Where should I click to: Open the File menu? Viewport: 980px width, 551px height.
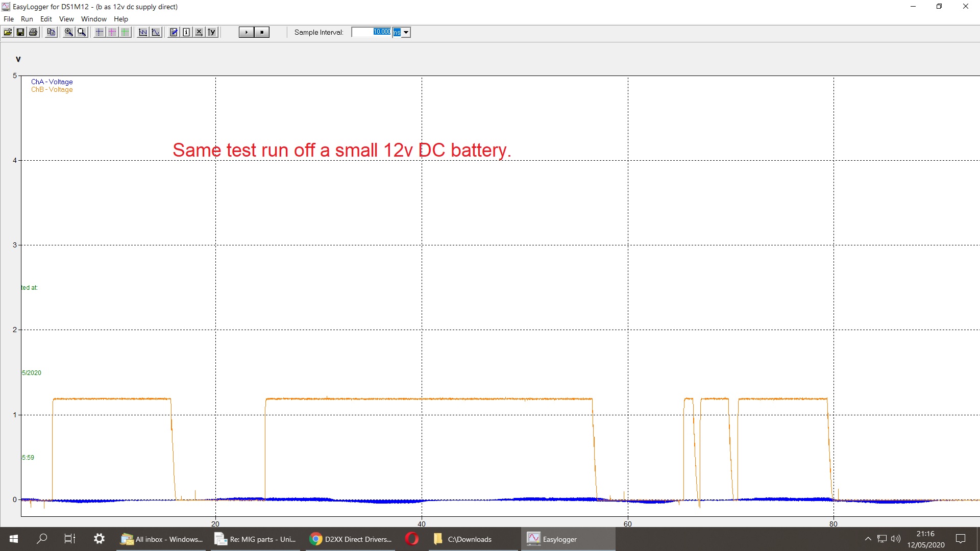coord(9,18)
